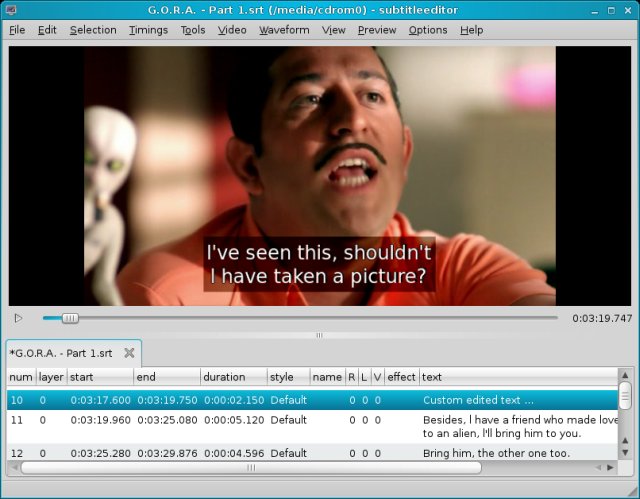Minimize the subtitleeditor window
The width and height of the screenshot is (640, 499).
pyautogui.click(x=593, y=10)
